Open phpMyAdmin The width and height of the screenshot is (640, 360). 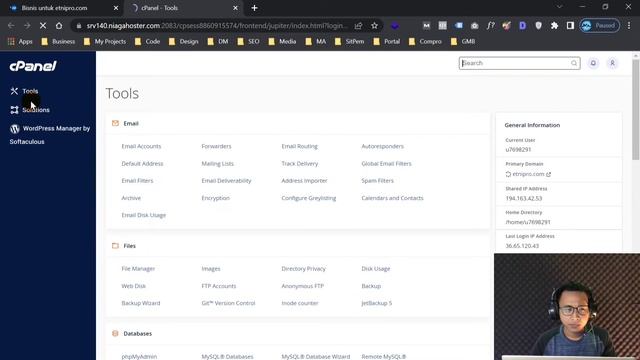tap(139, 356)
